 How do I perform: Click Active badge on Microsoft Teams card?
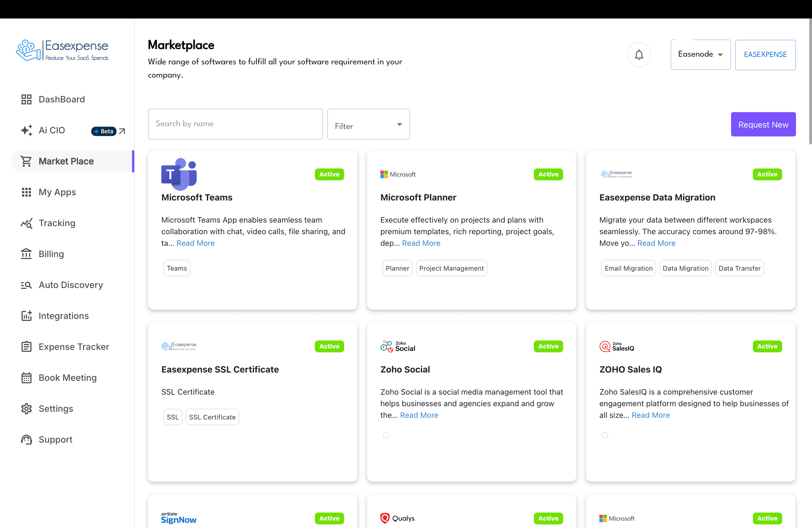point(329,174)
